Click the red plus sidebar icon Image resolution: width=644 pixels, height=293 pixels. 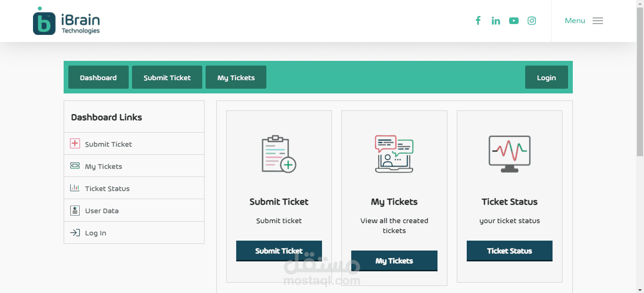point(74,144)
